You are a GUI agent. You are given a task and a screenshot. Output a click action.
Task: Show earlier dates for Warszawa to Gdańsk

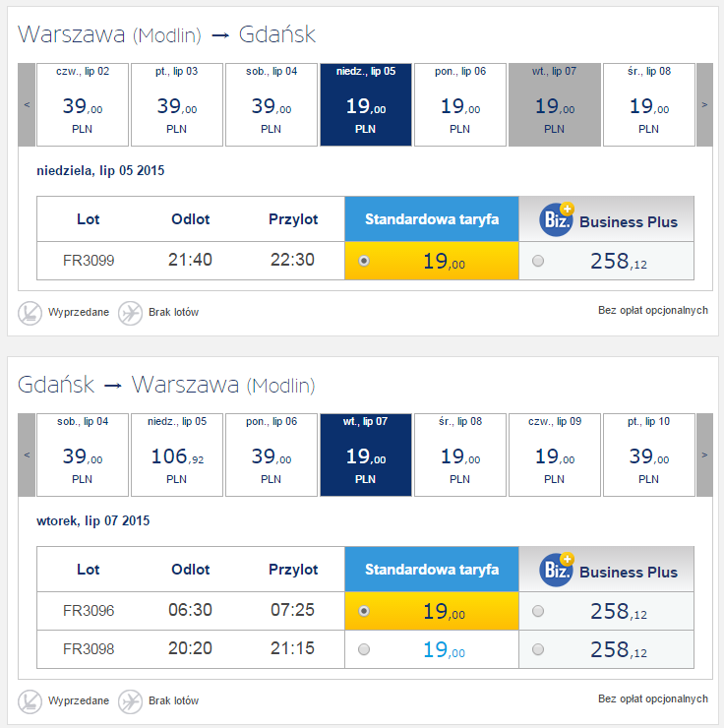click(x=27, y=105)
